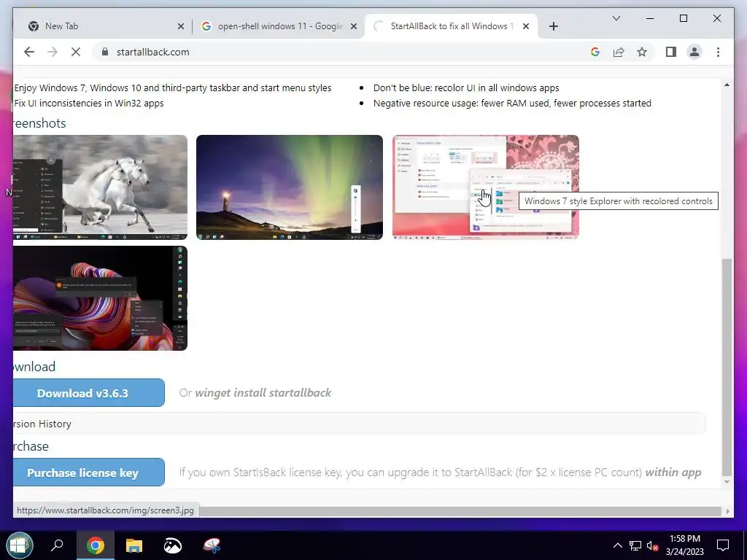747x560 pixels.
Task: Open the colorful swirl dark screenshot thumbnail
Action: point(100,298)
